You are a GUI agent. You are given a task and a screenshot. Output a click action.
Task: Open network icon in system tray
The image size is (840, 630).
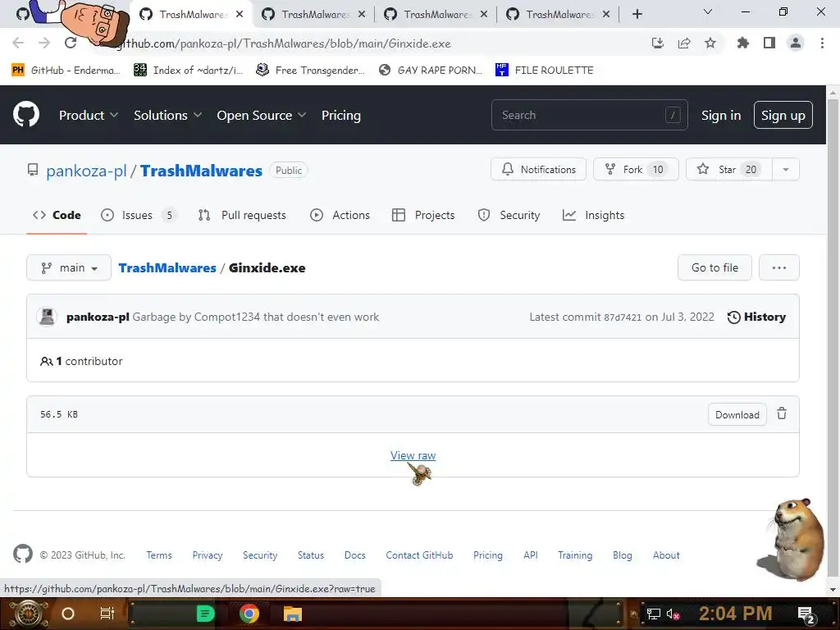pos(654,614)
